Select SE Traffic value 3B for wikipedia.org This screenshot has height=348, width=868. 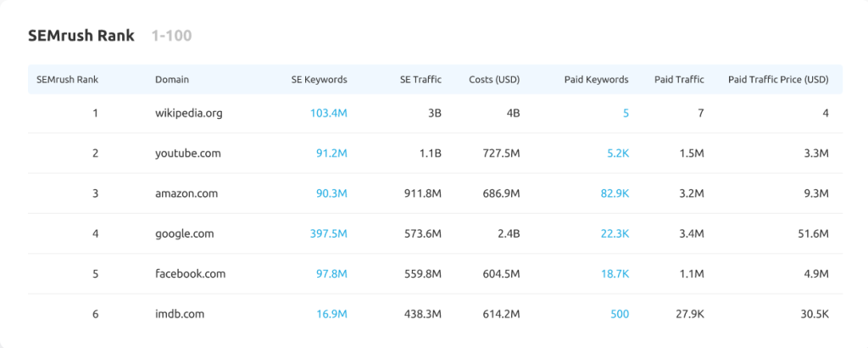[x=435, y=114]
